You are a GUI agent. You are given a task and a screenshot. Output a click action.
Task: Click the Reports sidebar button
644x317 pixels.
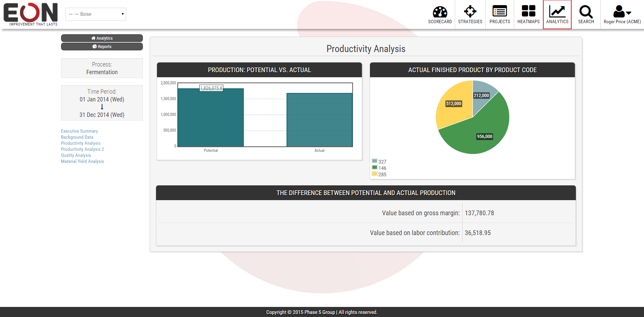tap(102, 46)
